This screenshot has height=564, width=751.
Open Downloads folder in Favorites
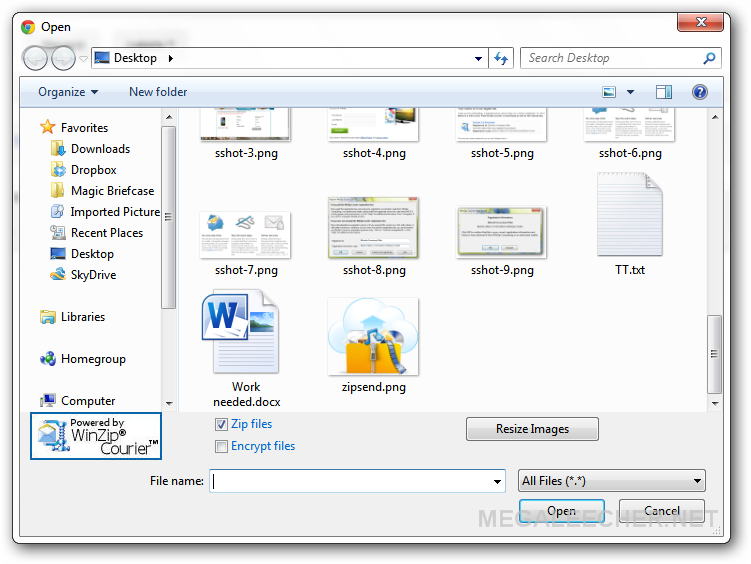click(91, 149)
